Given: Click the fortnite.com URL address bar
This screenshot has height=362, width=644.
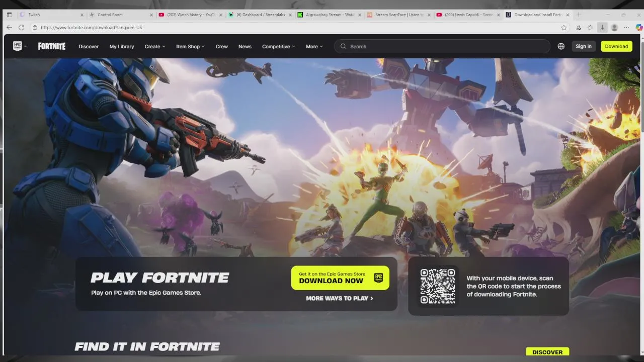Looking at the screenshot, I should point(297,28).
